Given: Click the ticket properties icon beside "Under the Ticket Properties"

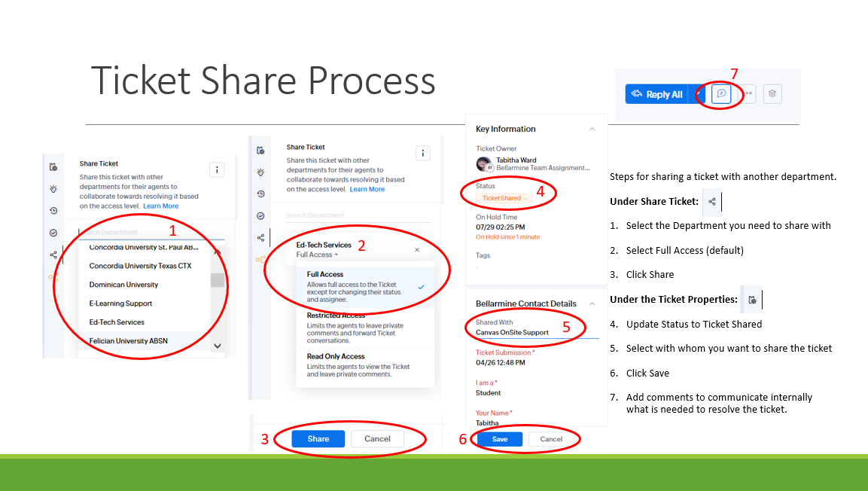Looking at the screenshot, I should [x=752, y=300].
